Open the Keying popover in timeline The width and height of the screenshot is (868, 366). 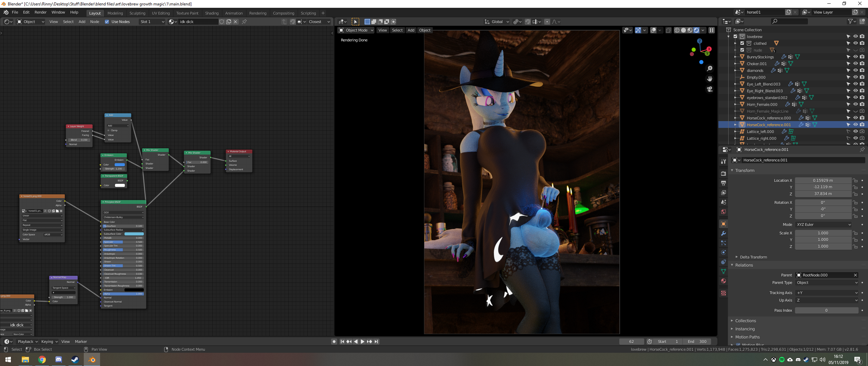pyautogui.click(x=49, y=342)
